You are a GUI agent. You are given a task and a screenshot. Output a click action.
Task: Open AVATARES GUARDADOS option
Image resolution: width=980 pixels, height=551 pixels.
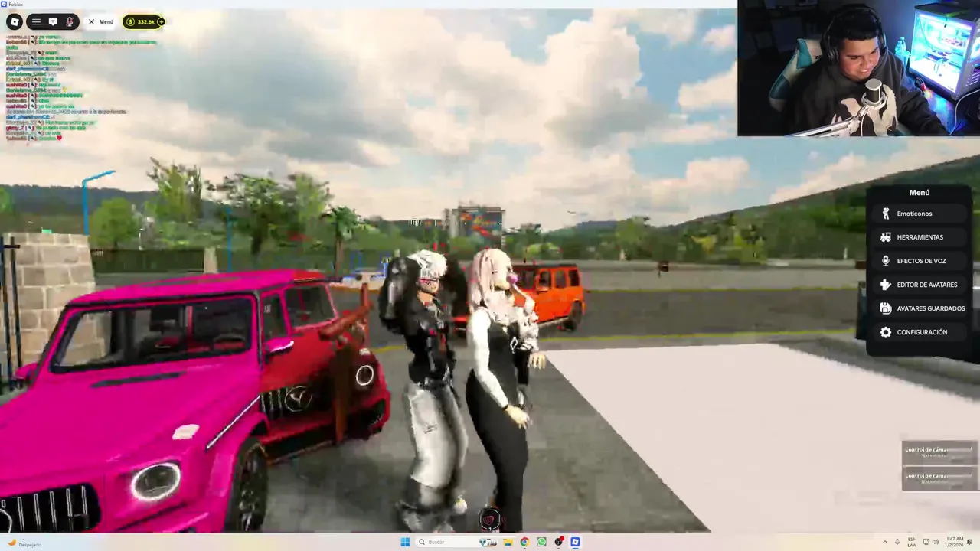(920, 308)
